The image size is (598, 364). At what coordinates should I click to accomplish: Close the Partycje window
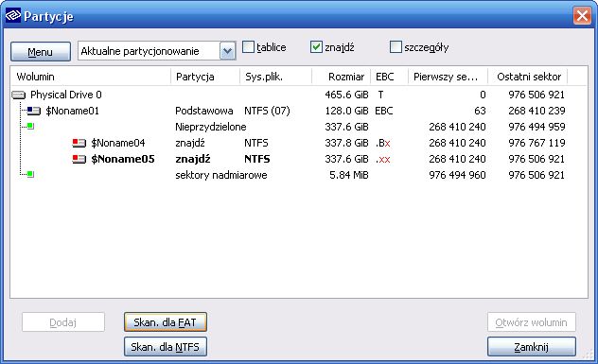pyautogui.click(x=582, y=16)
